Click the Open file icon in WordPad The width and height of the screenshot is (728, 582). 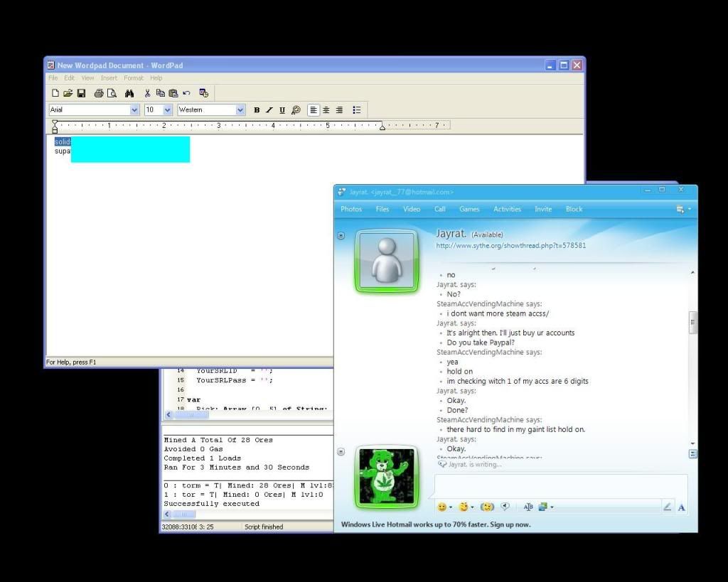68,93
